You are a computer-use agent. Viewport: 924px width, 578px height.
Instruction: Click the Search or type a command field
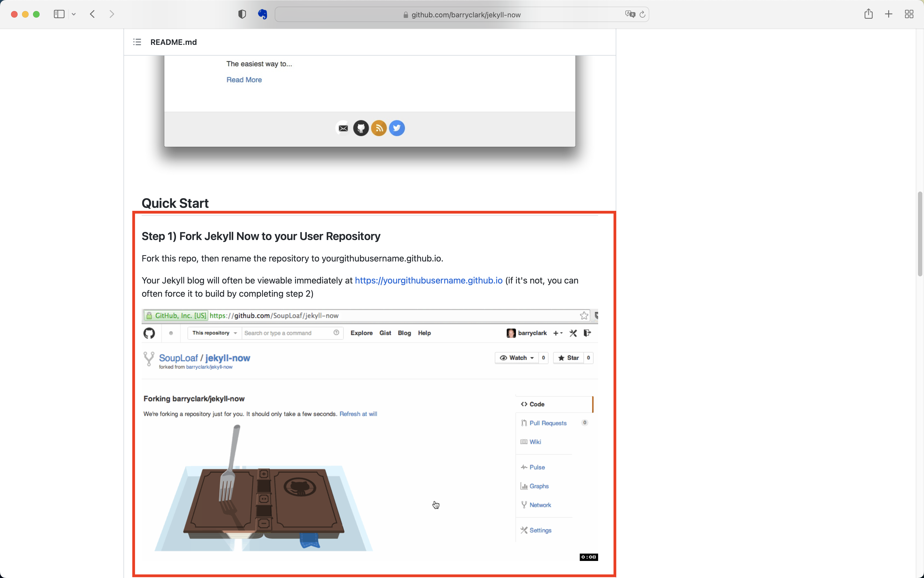point(293,333)
